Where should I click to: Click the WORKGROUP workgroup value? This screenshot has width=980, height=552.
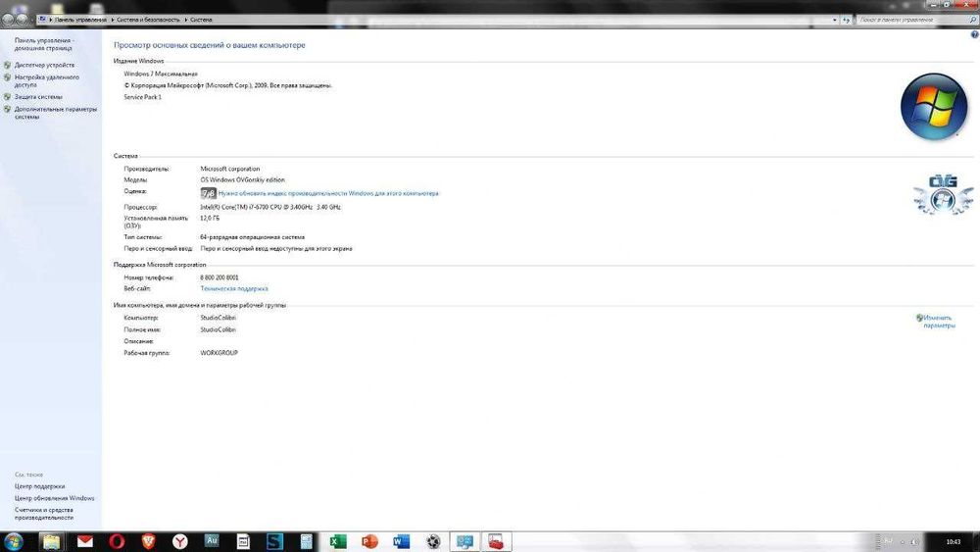click(x=219, y=353)
